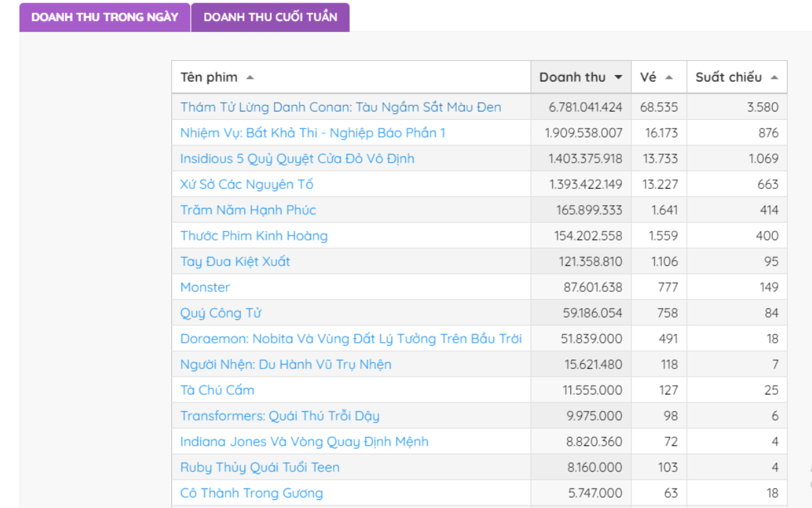
Task: Open Thước Phim Kinh Hoàng link
Action: pyautogui.click(x=254, y=236)
